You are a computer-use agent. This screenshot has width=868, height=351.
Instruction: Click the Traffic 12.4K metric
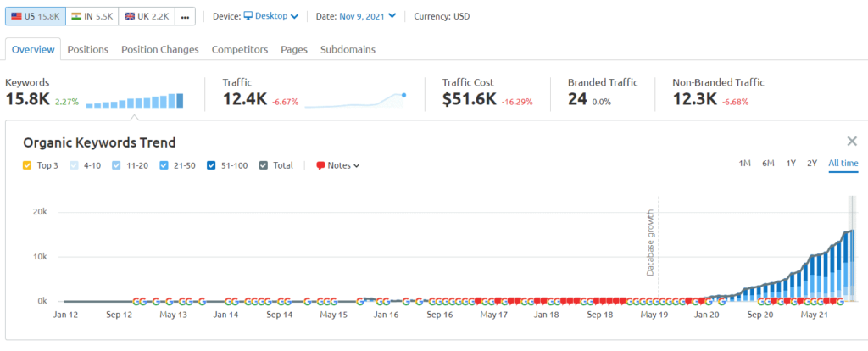pyautogui.click(x=245, y=100)
